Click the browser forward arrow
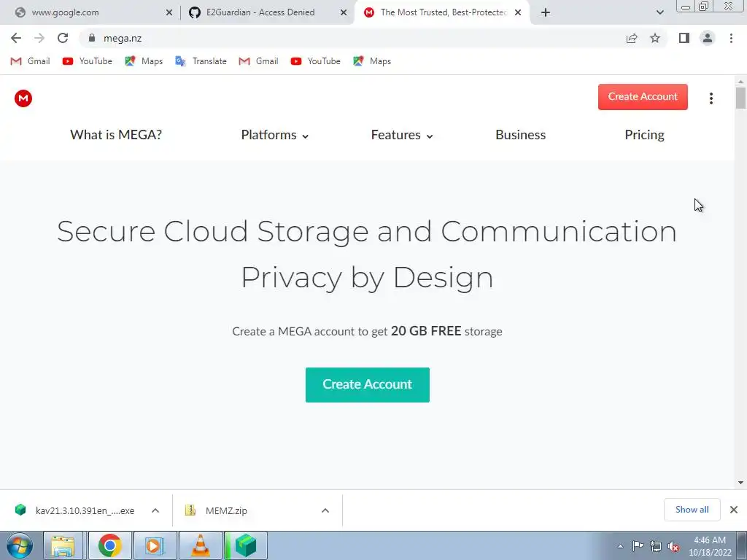The image size is (747, 560). [39, 38]
